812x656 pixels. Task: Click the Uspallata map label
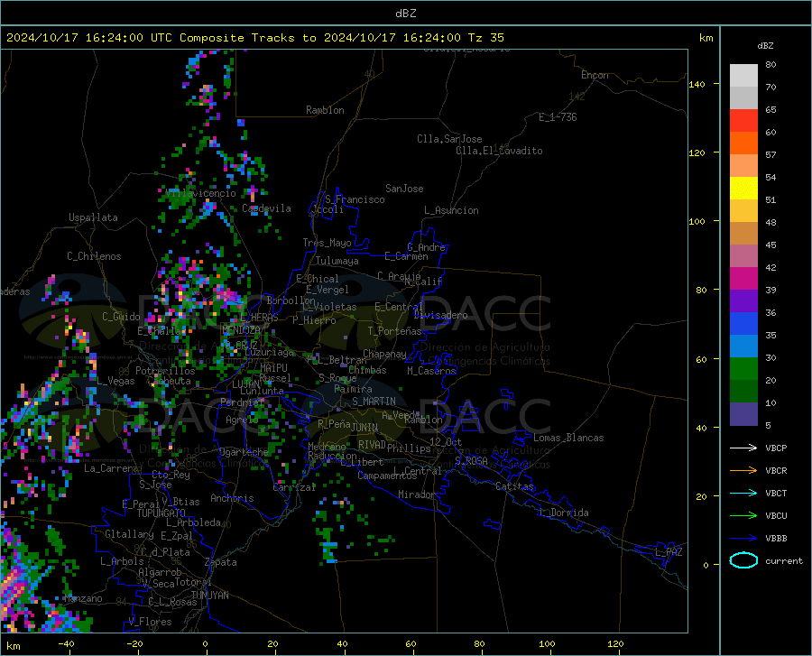(x=93, y=217)
